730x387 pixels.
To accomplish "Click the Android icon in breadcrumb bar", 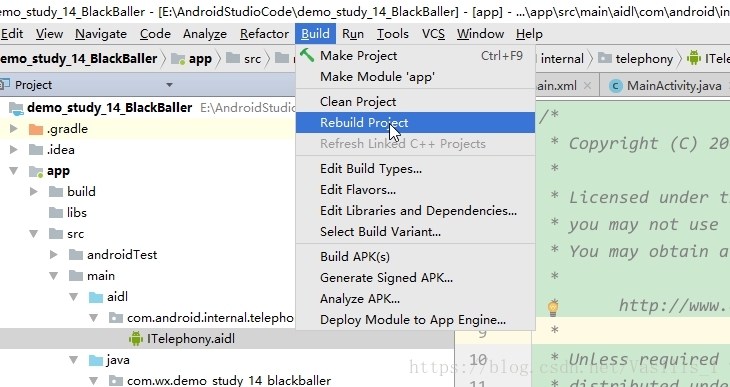I will (x=694, y=58).
